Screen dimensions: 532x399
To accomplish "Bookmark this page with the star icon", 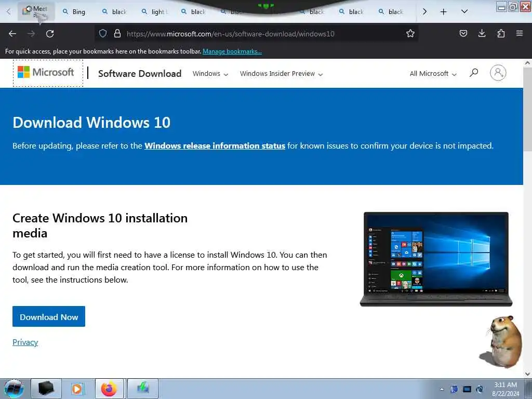I will point(410,33).
